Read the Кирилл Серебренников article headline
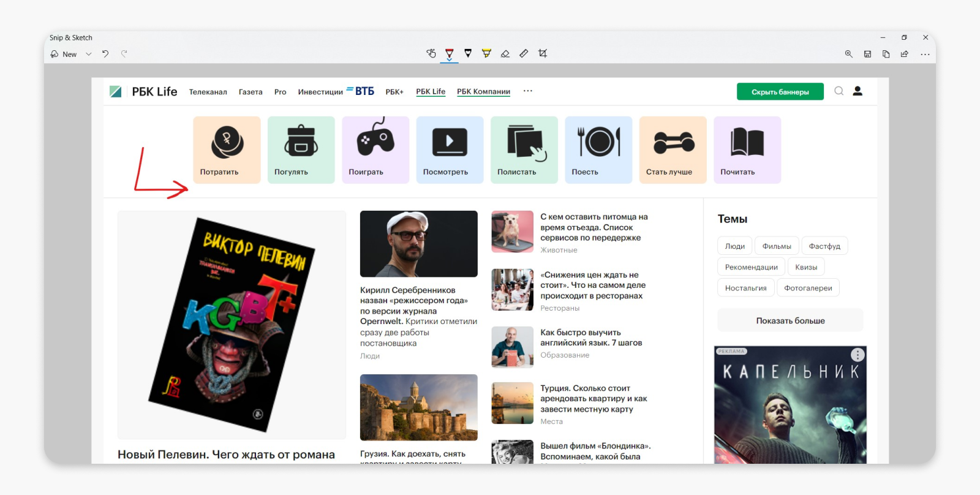980x495 pixels. pyautogui.click(x=418, y=316)
